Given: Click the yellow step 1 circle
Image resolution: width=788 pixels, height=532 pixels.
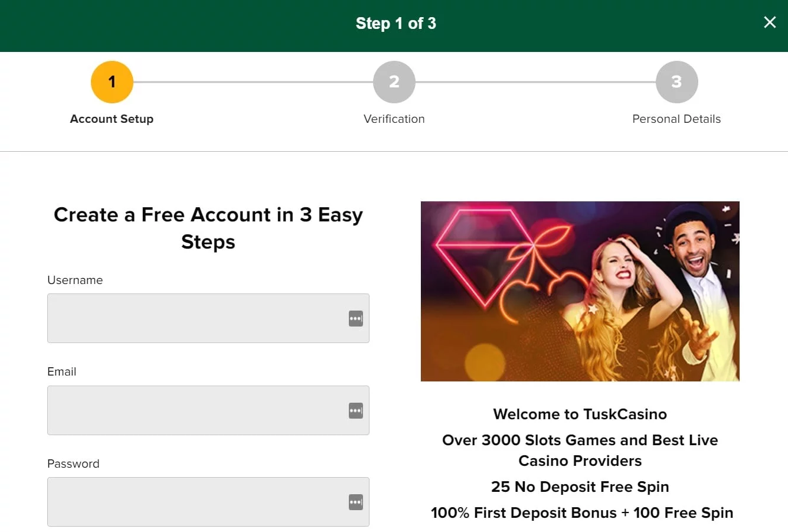Looking at the screenshot, I should (x=112, y=81).
